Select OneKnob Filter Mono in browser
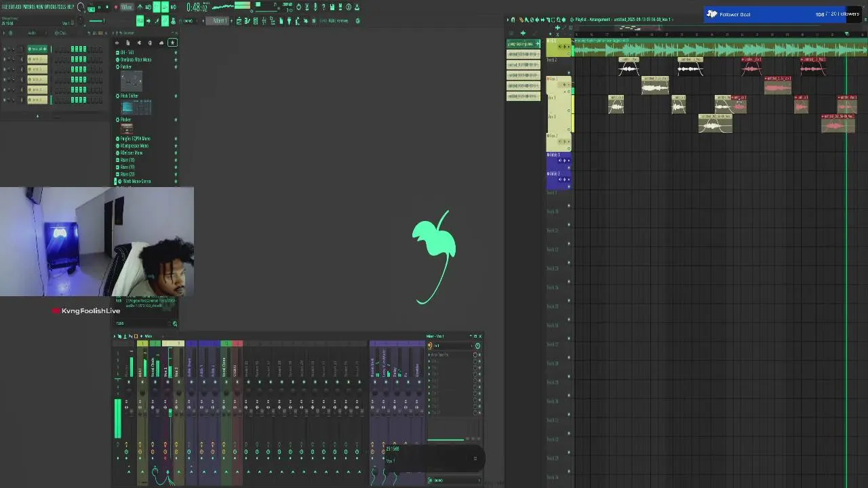This screenshot has width=868, height=488. click(136, 60)
